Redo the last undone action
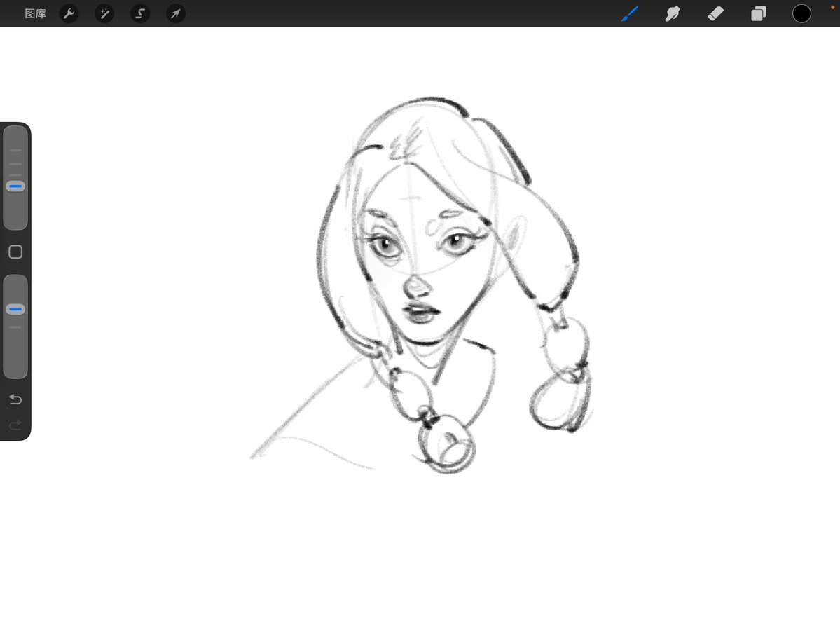The width and height of the screenshot is (840, 630). point(15,425)
